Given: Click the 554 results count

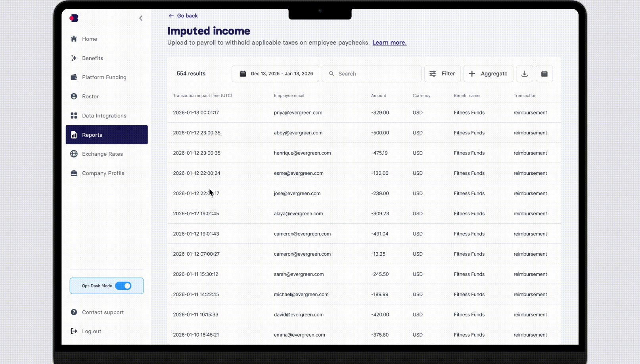Looking at the screenshot, I should [191, 74].
